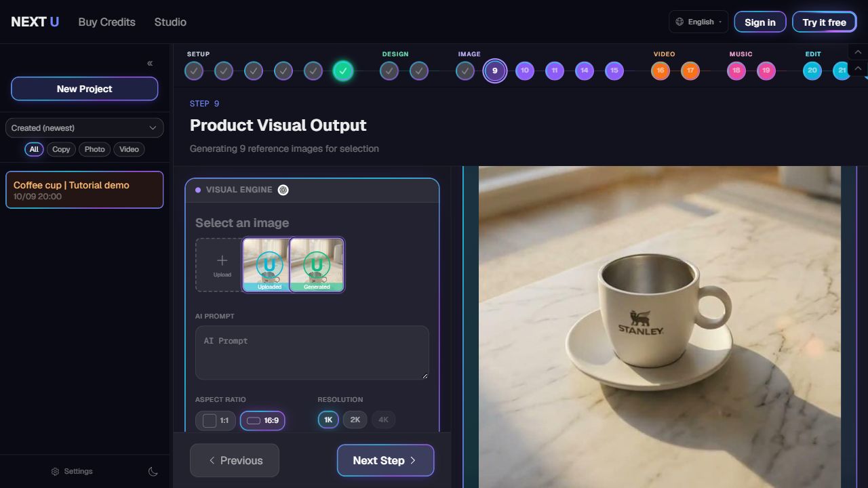This screenshot has width=868, height=488.
Task: Open Coffee cup Tutorial demo project
Action: click(85, 190)
